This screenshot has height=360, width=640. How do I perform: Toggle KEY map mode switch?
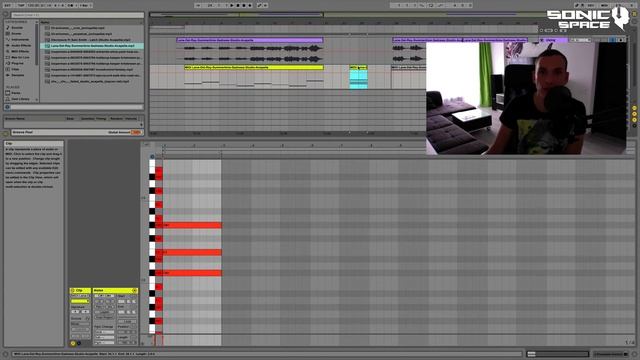tap(591, 5)
